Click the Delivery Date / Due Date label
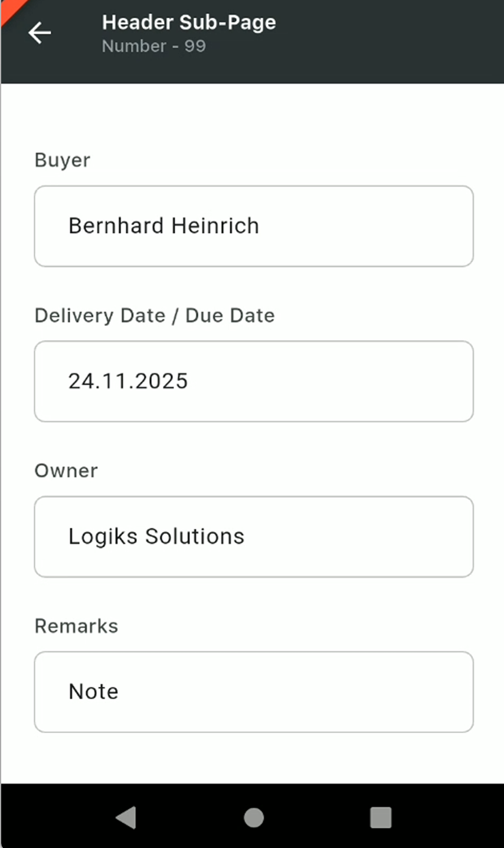504x848 pixels. pos(155,315)
